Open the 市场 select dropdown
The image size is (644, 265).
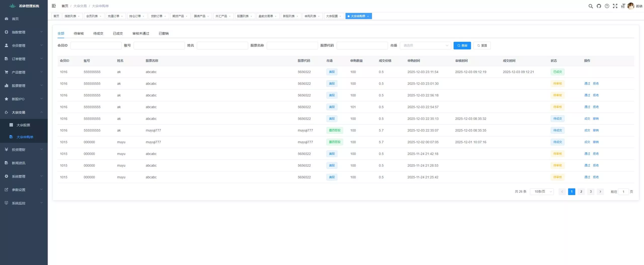pos(425,46)
